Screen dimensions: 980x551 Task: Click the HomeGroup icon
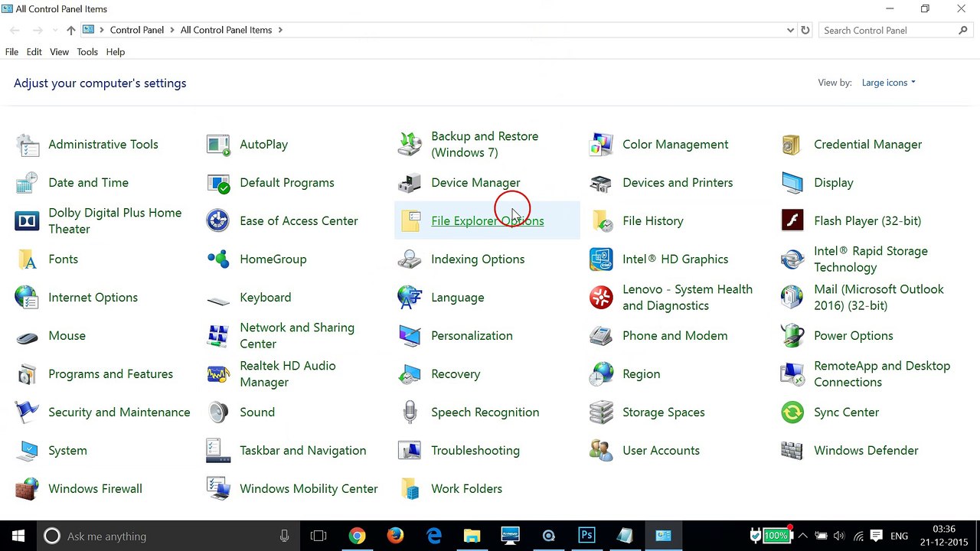pyautogui.click(x=218, y=259)
